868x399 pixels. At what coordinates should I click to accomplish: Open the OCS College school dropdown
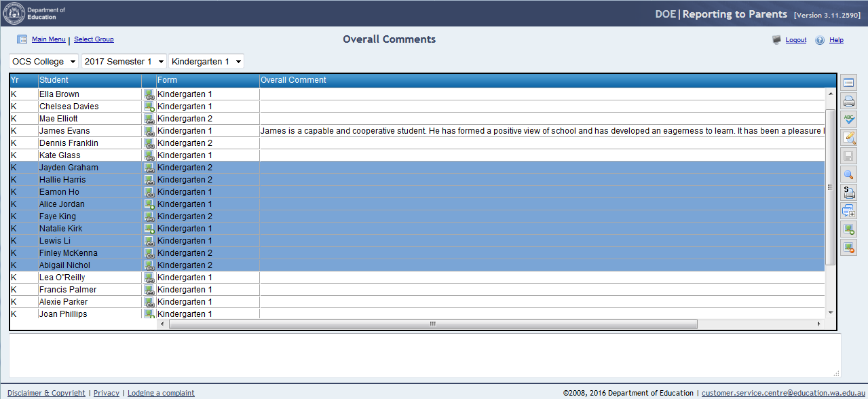[44, 62]
